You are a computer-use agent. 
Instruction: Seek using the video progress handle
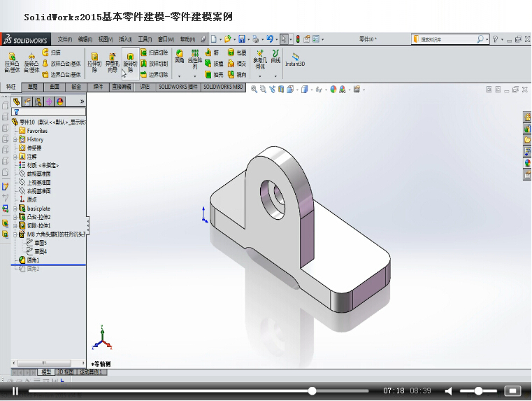pyautogui.click(x=312, y=391)
